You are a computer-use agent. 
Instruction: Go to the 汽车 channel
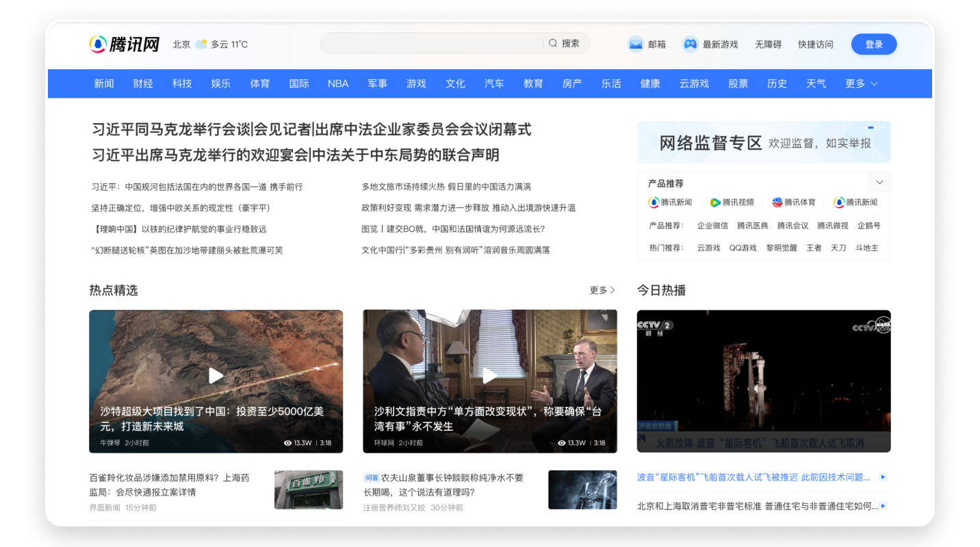coord(494,83)
